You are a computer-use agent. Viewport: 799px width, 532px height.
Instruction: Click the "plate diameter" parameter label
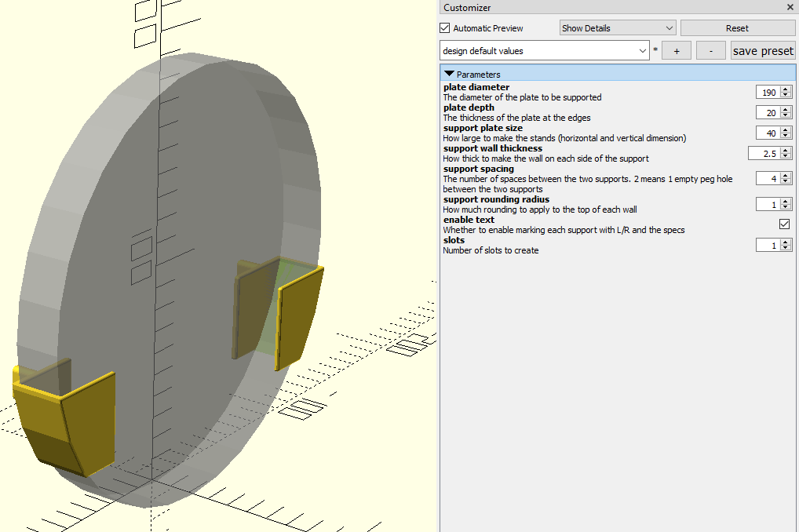(x=476, y=87)
